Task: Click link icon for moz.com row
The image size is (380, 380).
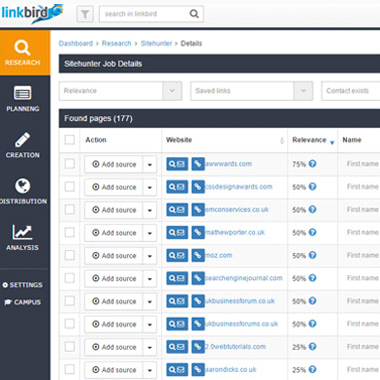Action: (x=198, y=255)
